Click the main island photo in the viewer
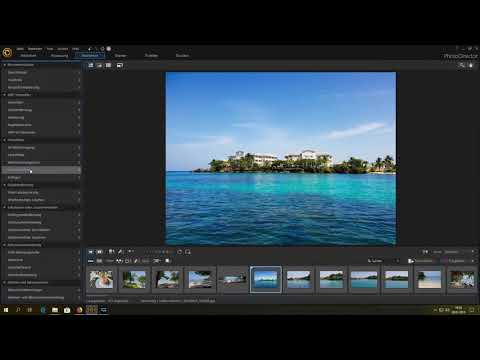 [281, 159]
